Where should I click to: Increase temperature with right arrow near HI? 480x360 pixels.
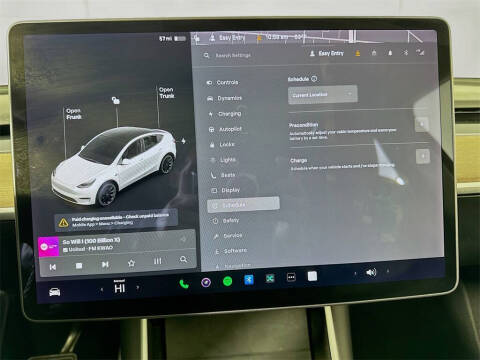pos(137,287)
